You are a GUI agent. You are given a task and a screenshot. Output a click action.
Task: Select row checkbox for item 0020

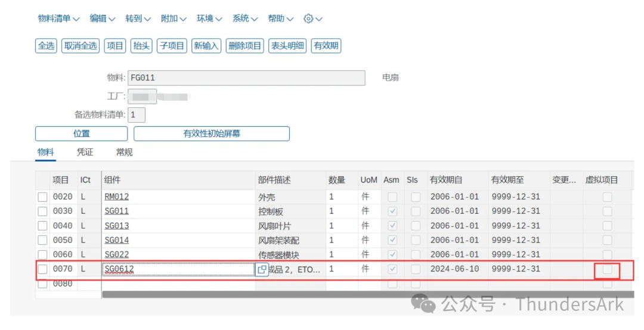[43, 197]
